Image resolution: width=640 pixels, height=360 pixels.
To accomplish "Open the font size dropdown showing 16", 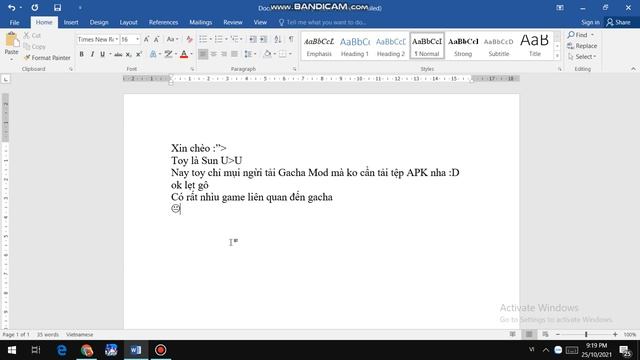I will click(137, 39).
